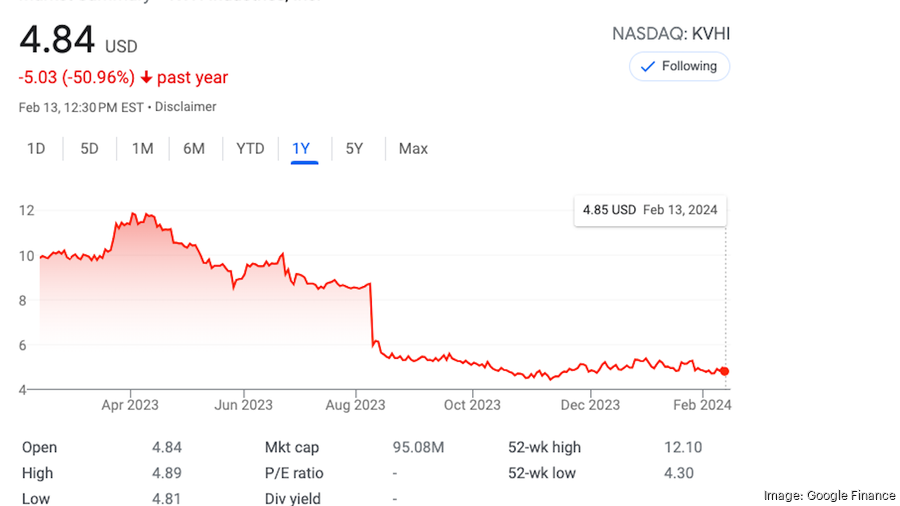The width and height of the screenshot is (900, 506).
Task: Show year-to-date YTD chart
Action: coord(250,149)
